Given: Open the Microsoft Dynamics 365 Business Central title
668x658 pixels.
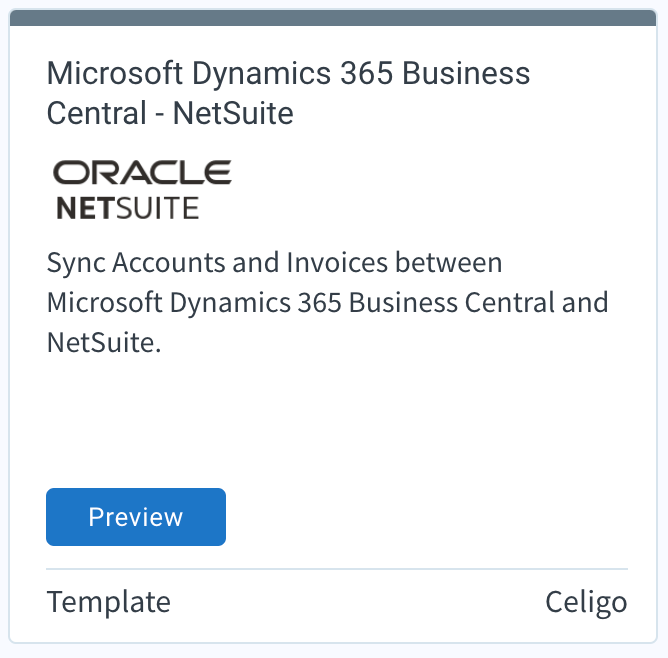Looking at the screenshot, I should [x=288, y=93].
